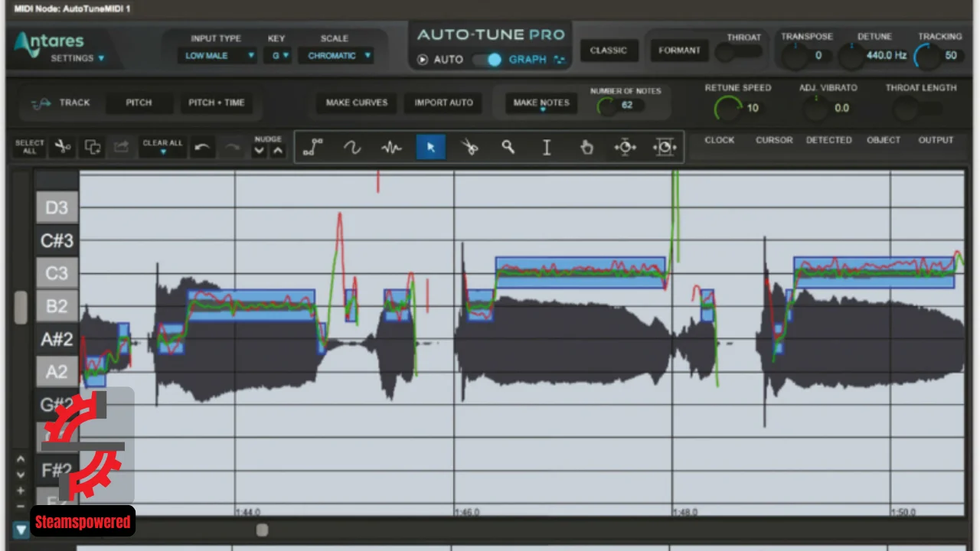The width and height of the screenshot is (980, 551).
Task: Adjust the Tracking knob
Action: coord(928,56)
